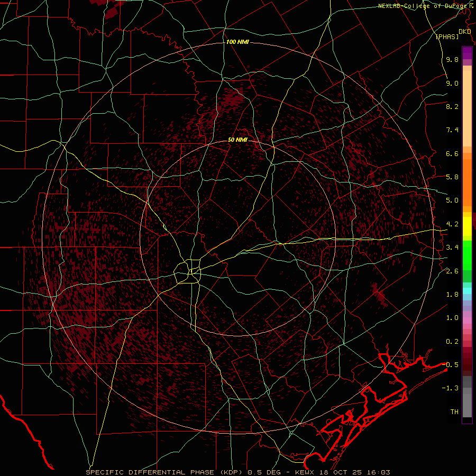Click the -1.3 value on color scale

tap(450, 388)
